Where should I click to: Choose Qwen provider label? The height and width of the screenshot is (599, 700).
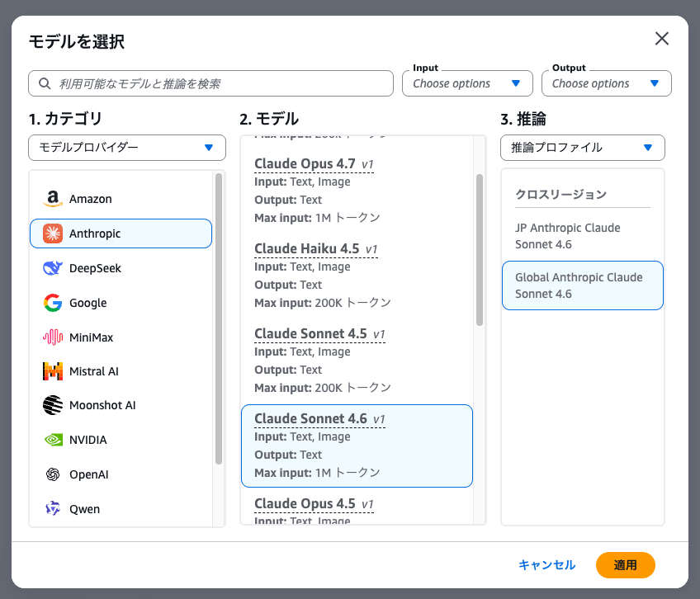pos(84,508)
